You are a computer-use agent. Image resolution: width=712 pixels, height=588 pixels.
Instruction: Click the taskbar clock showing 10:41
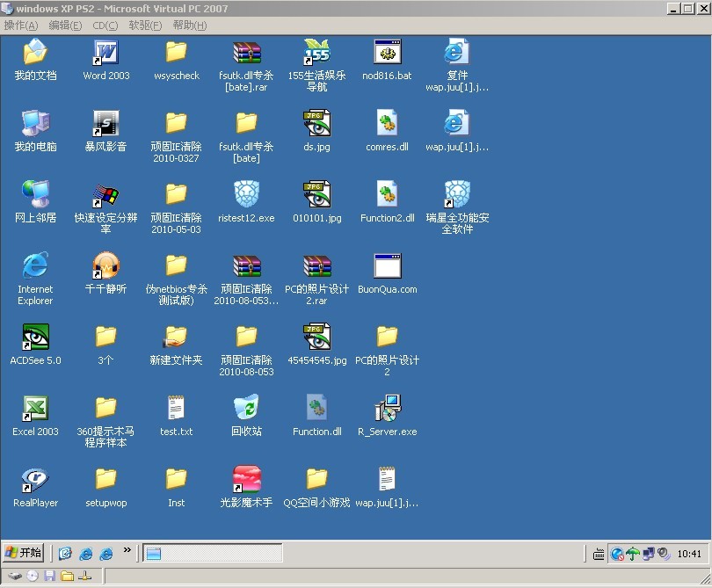pyautogui.click(x=690, y=554)
